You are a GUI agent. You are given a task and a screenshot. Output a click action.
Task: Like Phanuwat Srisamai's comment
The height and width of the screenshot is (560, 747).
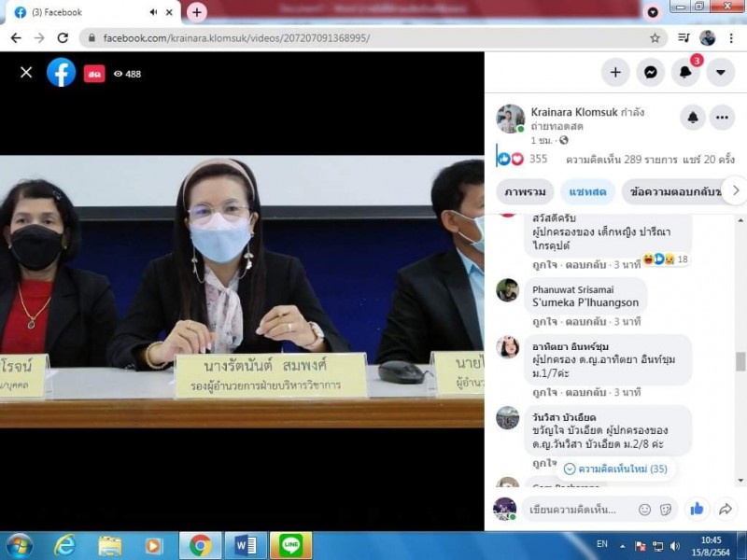click(x=545, y=321)
